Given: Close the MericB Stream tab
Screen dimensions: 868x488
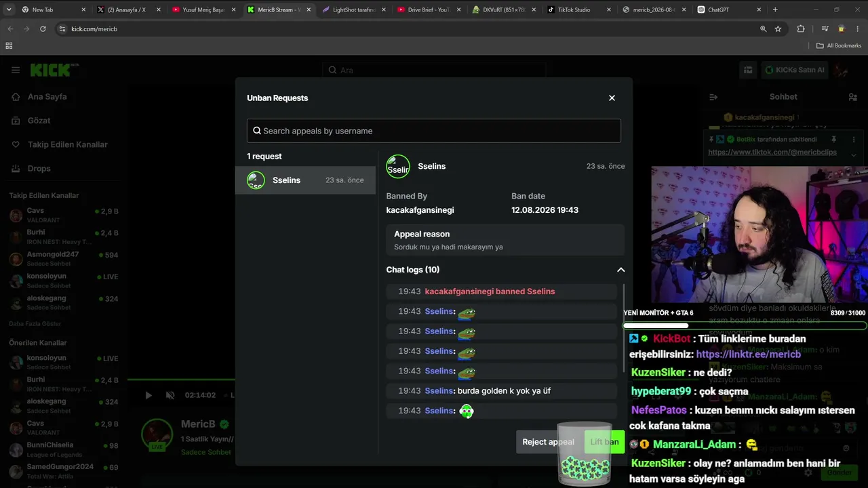Looking at the screenshot, I should point(308,9).
